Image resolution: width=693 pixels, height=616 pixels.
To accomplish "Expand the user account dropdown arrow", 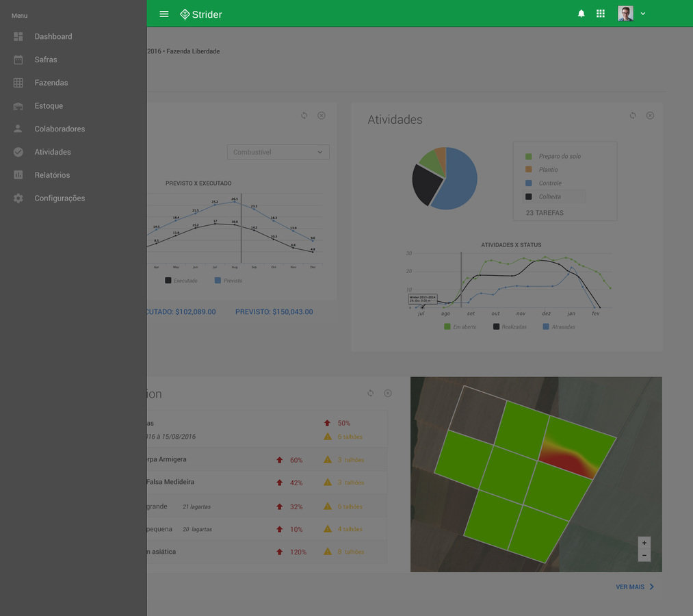I will tap(643, 14).
